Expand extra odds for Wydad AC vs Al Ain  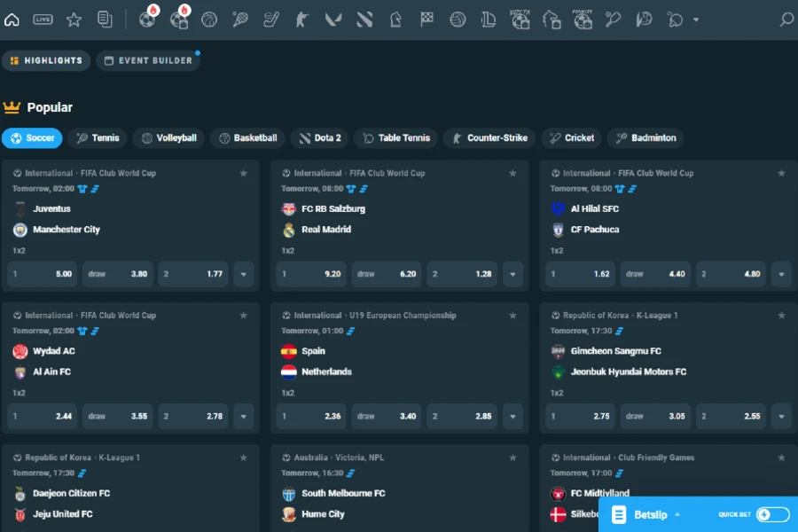(x=243, y=416)
